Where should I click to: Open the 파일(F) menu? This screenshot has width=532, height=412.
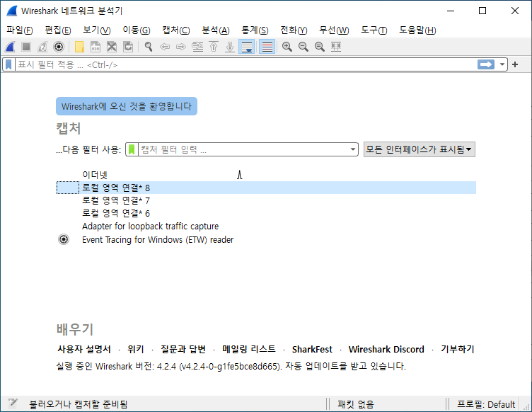tap(20, 30)
